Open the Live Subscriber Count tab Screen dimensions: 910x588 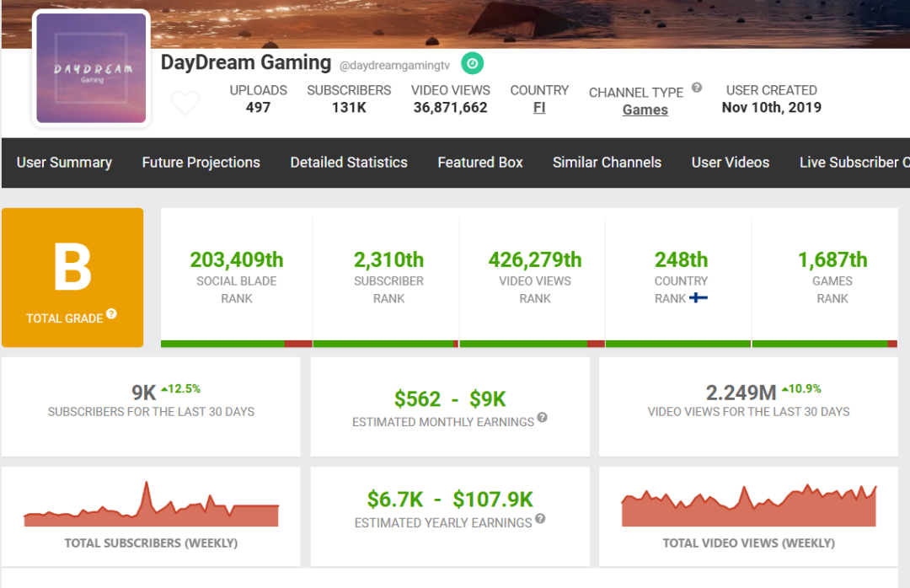854,163
